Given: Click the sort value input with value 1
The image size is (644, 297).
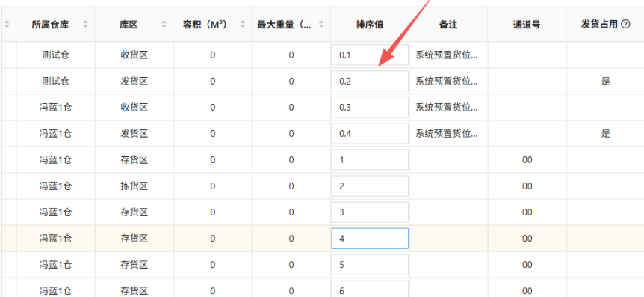Looking at the screenshot, I should click(x=370, y=159).
